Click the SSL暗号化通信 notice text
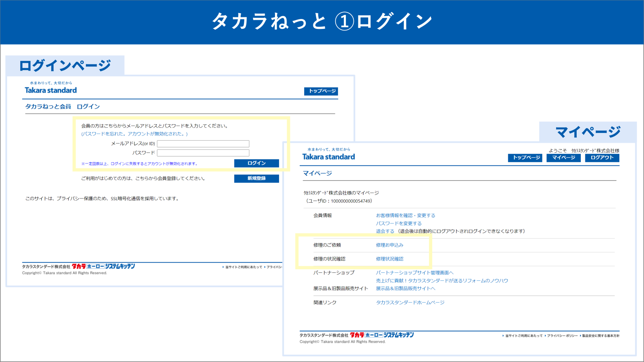644x362 pixels. pos(102,199)
